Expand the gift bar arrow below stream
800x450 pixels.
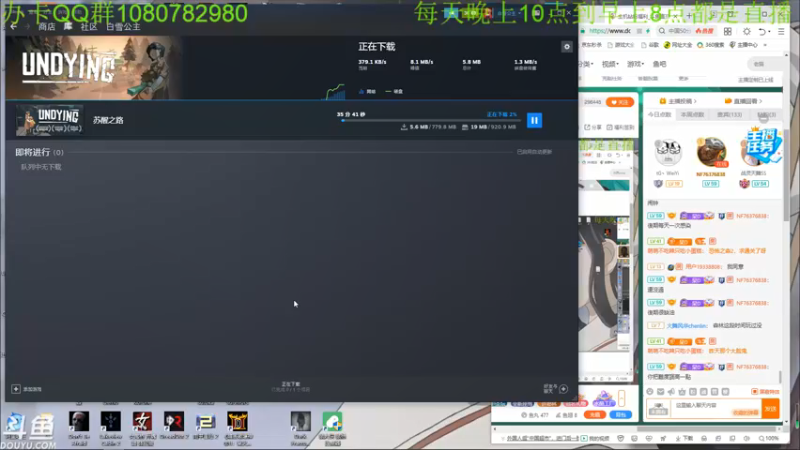click(621, 398)
